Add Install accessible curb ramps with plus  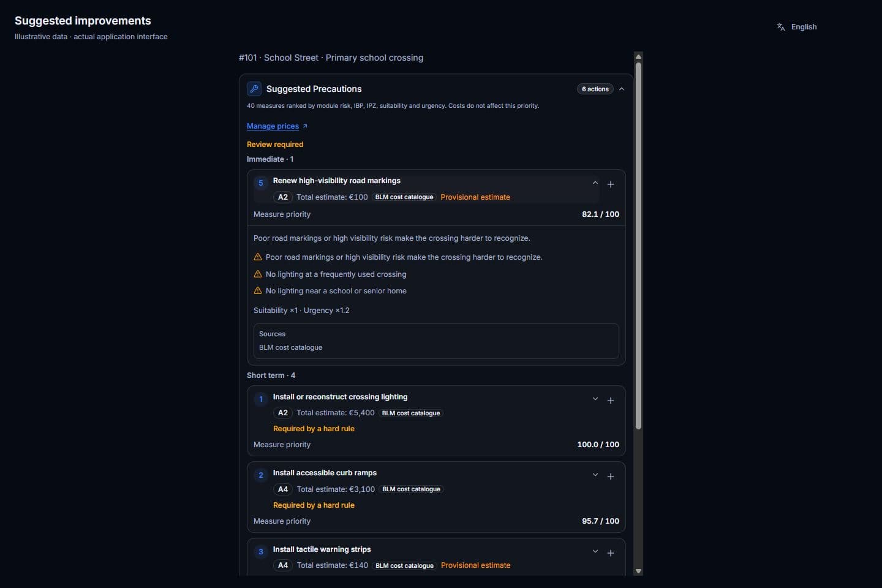[611, 477]
